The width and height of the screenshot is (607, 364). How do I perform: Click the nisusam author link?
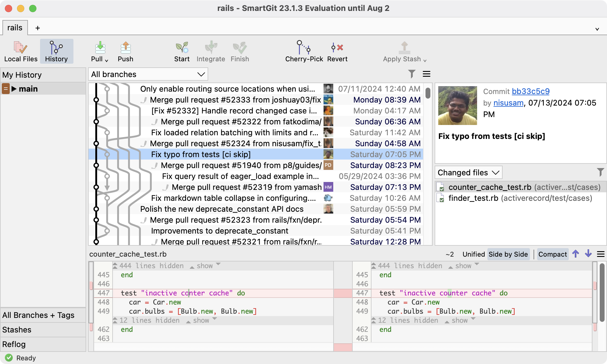pos(508,103)
